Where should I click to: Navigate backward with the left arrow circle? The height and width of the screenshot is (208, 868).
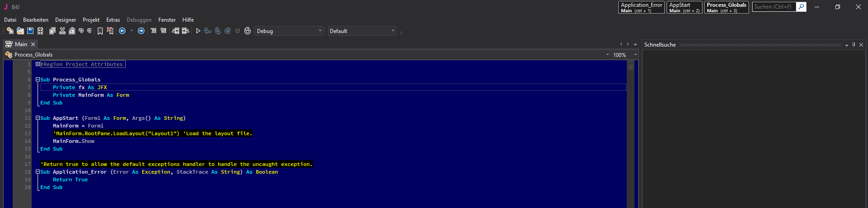click(122, 31)
